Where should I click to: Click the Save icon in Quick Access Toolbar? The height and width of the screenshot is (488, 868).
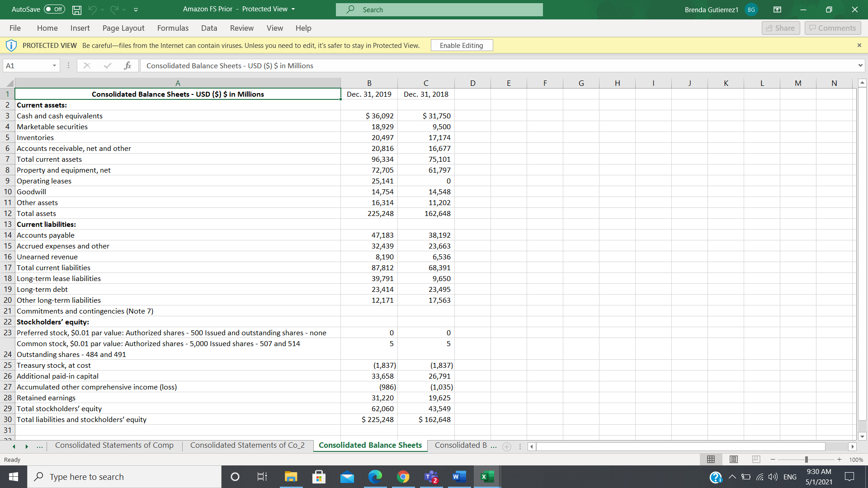tap(76, 9)
